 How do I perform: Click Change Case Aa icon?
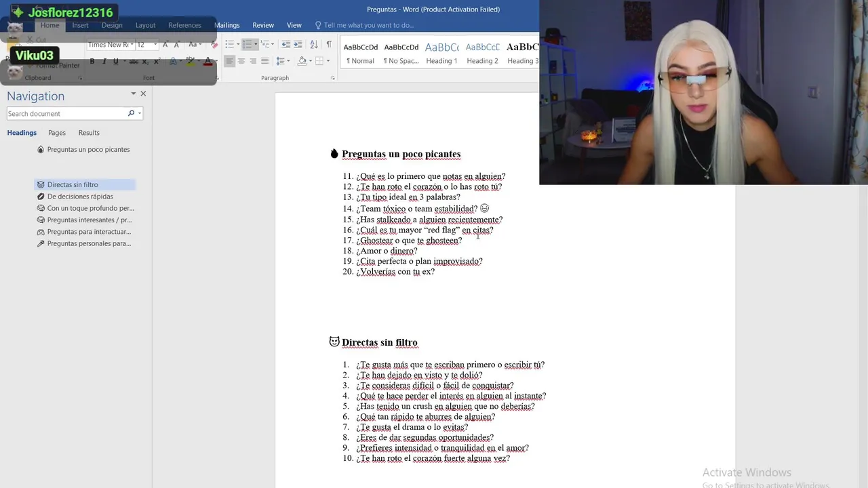193,44
